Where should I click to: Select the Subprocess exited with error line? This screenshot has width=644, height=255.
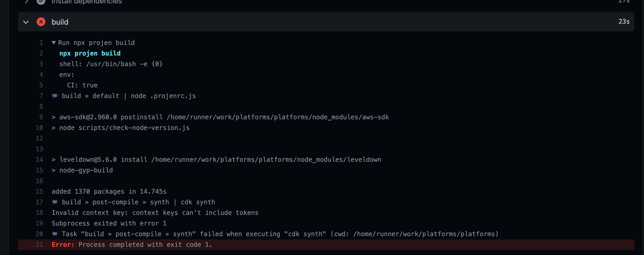point(109,223)
